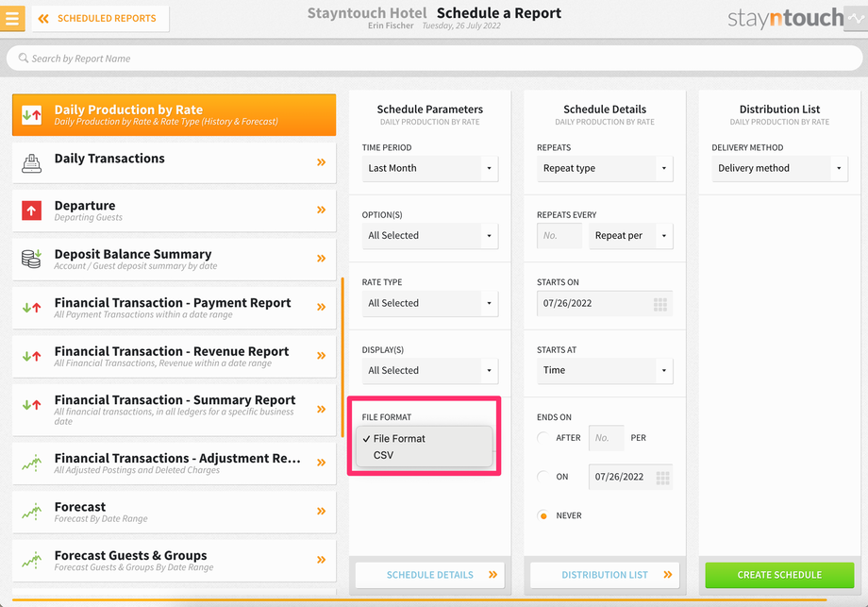868x607 pixels.
Task: Open the Display(s) dropdown
Action: point(429,370)
